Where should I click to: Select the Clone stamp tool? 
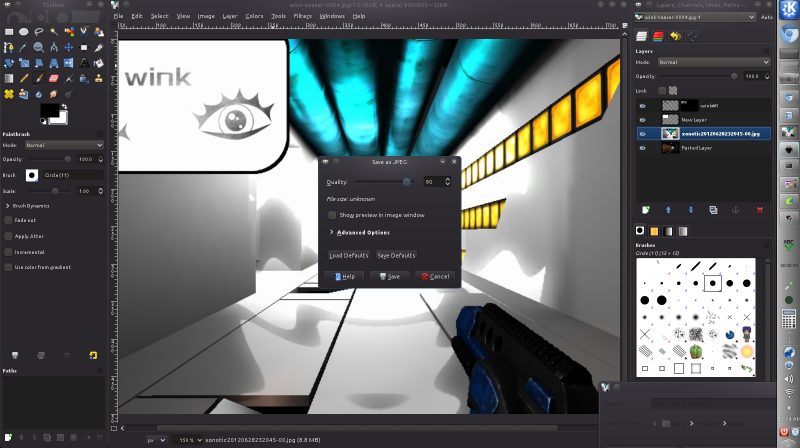[x=98, y=79]
